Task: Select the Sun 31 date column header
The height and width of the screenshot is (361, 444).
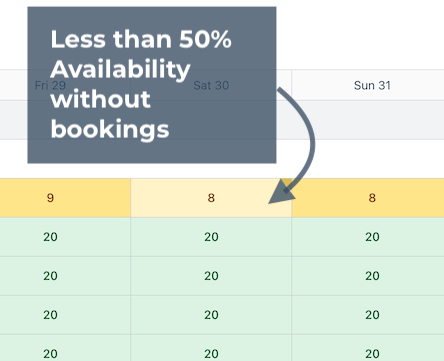Action: pyautogui.click(x=368, y=85)
